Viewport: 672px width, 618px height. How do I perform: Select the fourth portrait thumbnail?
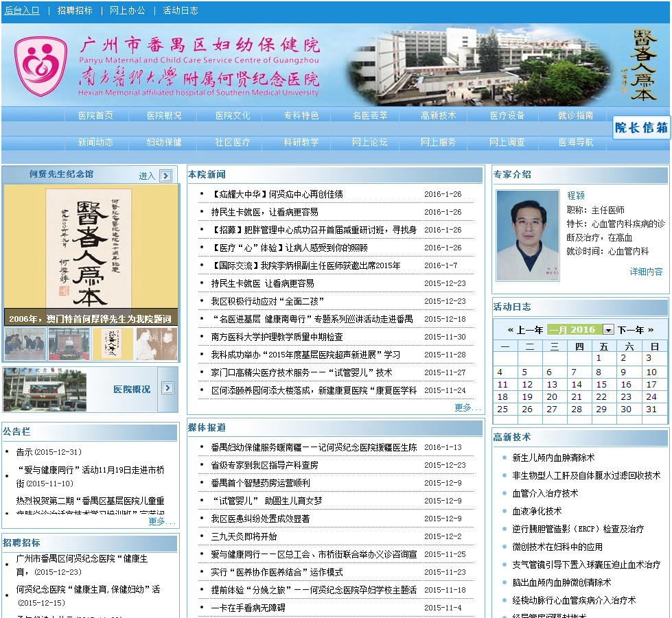157,344
